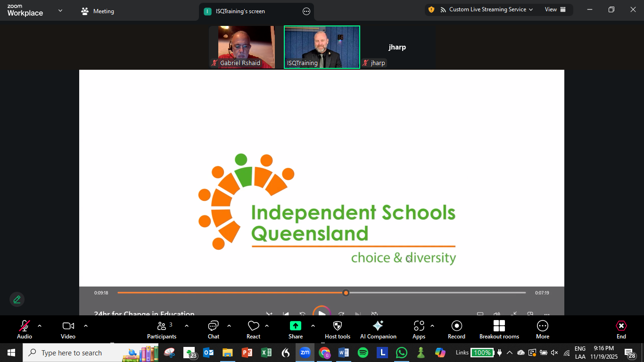Click the green Share screen button
This screenshot has height=362, width=644.
pyautogui.click(x=296, y=329)
